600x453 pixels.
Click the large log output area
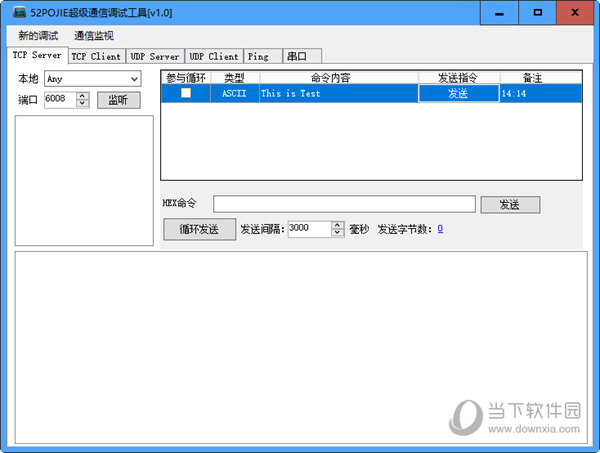click(301, 347)
